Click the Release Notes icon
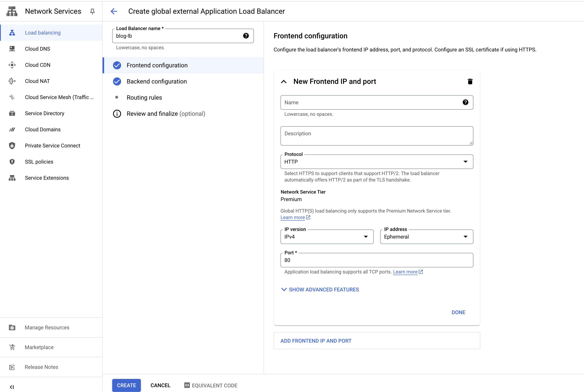The width and height of the screenshot is (584, 392). 12,367
